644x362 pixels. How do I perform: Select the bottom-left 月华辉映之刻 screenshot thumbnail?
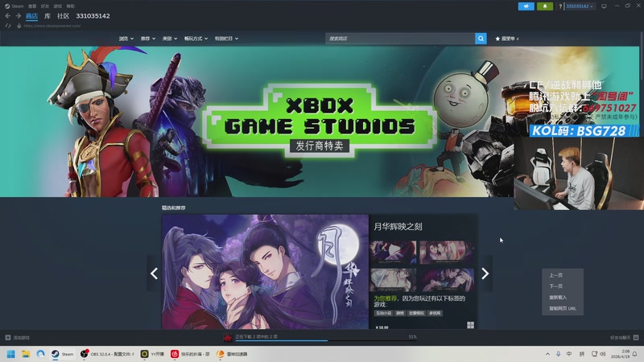393,280
